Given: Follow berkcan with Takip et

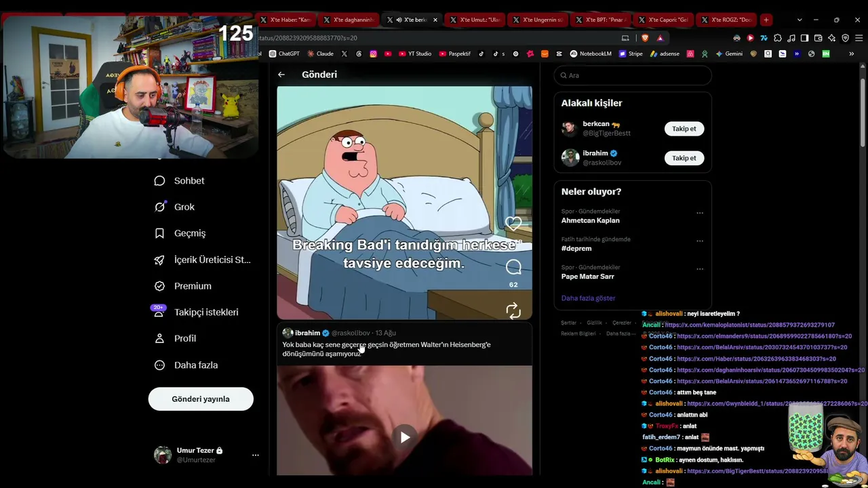Looking at the screenshot, I should coord(684,129).
